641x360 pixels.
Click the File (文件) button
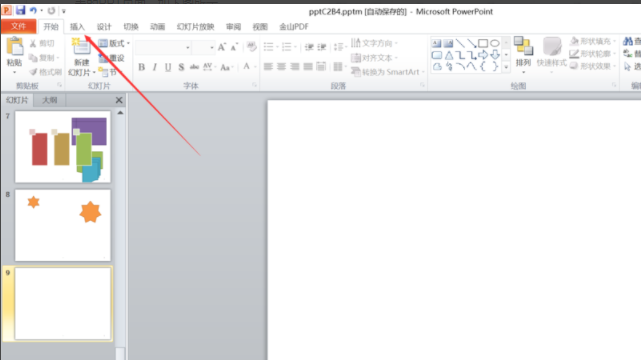[18, 27]
